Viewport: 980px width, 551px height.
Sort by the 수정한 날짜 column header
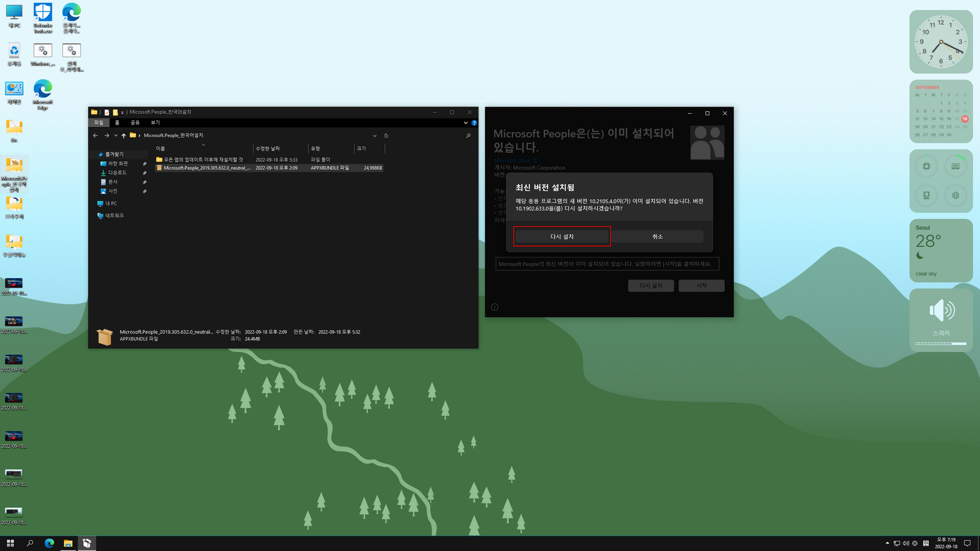pyautogui.click(x=281, y=149)
